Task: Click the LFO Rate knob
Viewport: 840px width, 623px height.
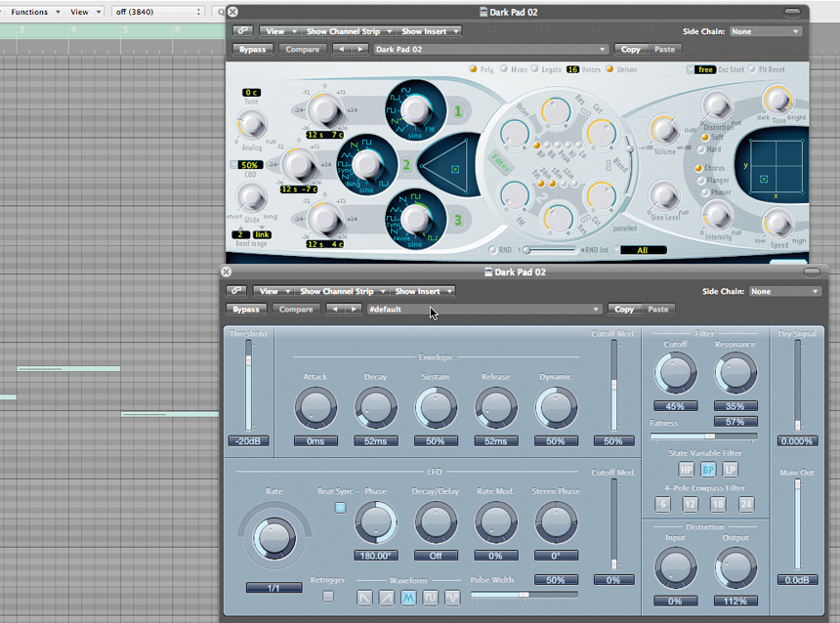Action: (x=273, y=537)
